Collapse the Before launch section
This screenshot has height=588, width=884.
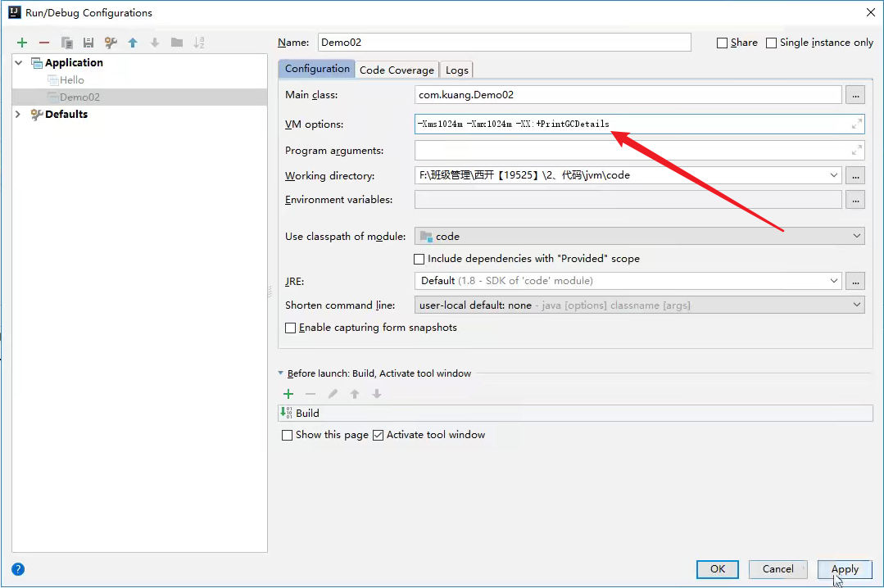pyautogui.click(x=281, y=373)
